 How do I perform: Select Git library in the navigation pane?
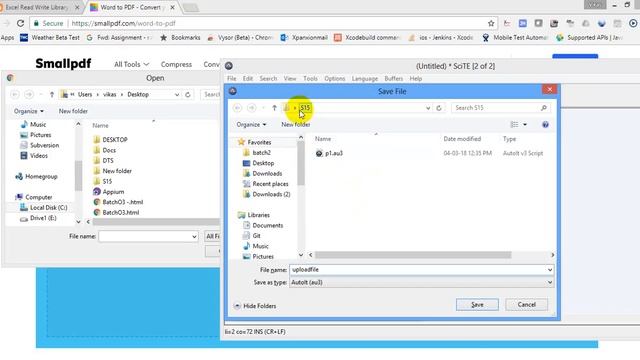pyautogui.click(x=256, y=236)
